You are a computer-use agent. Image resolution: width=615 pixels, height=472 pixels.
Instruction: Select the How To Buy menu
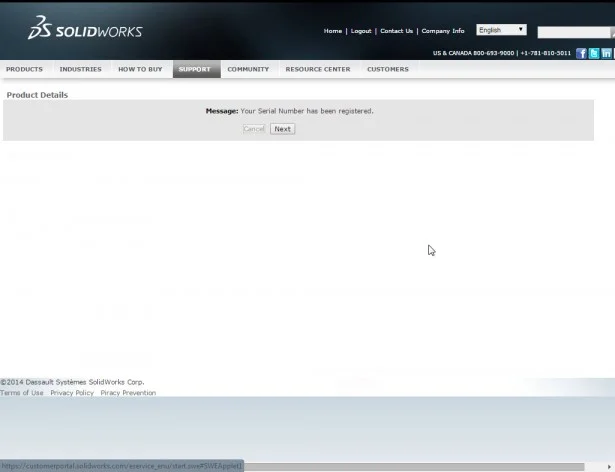point(139,69)
